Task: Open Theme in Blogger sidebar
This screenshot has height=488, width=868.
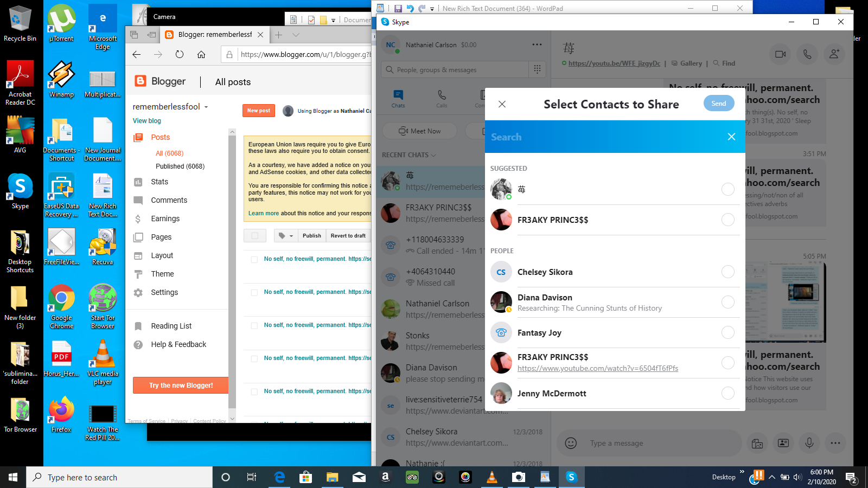Action: pyautogui.click(x=162, y=274)
